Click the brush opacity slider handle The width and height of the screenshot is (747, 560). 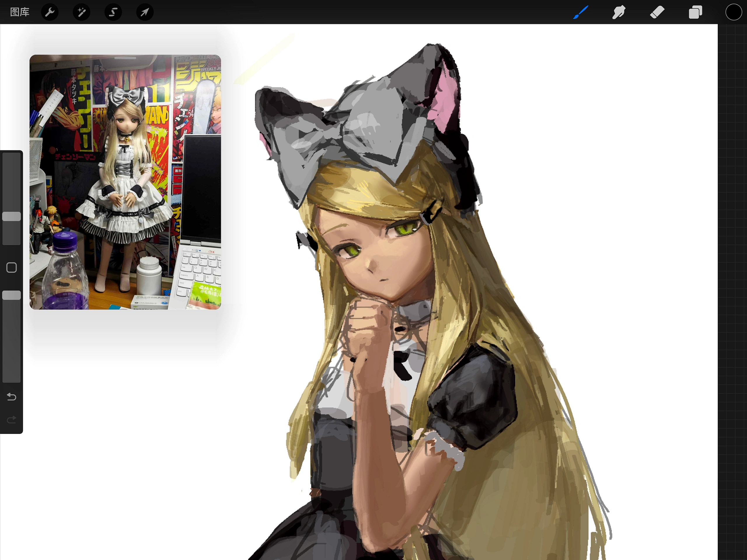click(x=11, y=295)
